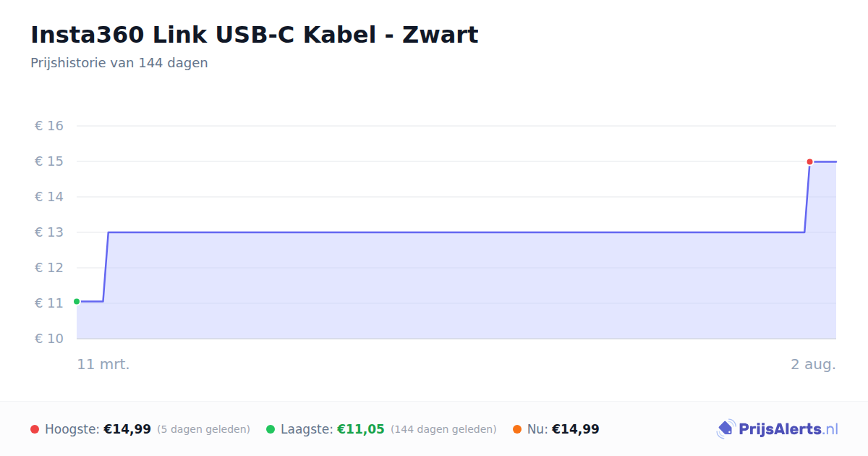Click the Laagste €11,05 price value
This screenshot has height=456, width=868.
[361, 429]
